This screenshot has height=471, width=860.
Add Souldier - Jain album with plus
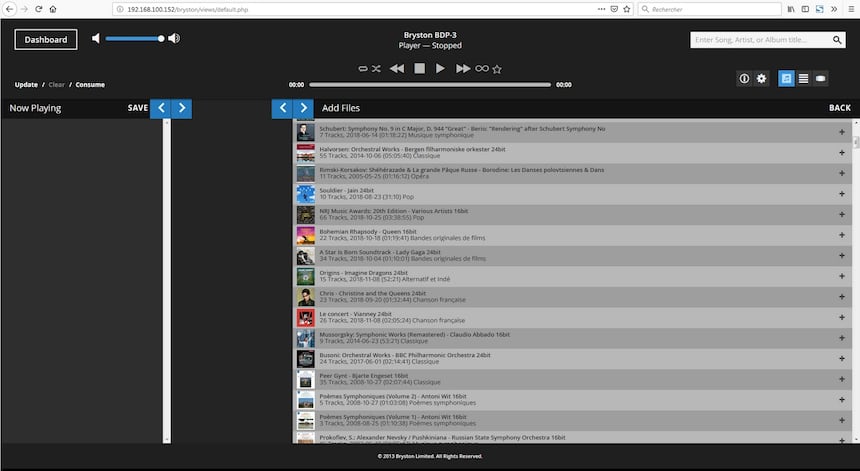tap(841, 194)
